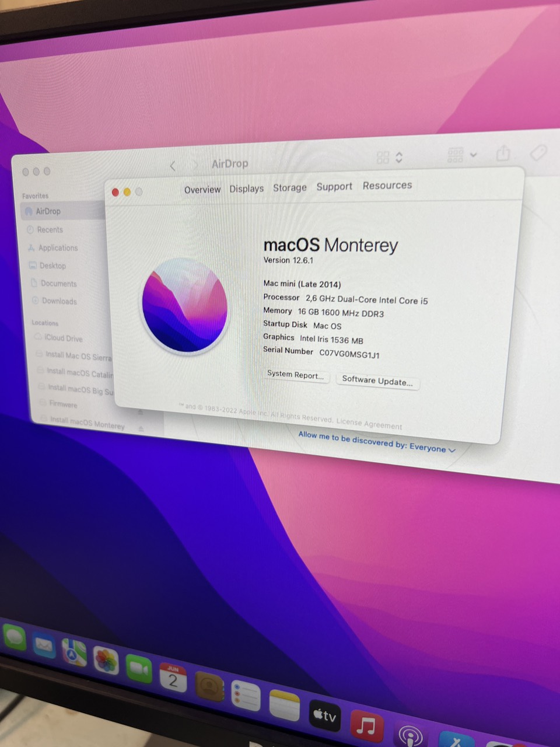Image resolution: width=560 pixels, height=747 pixels.
Task: Open the Apple TV app in Dock
Action: coord(324,715)
